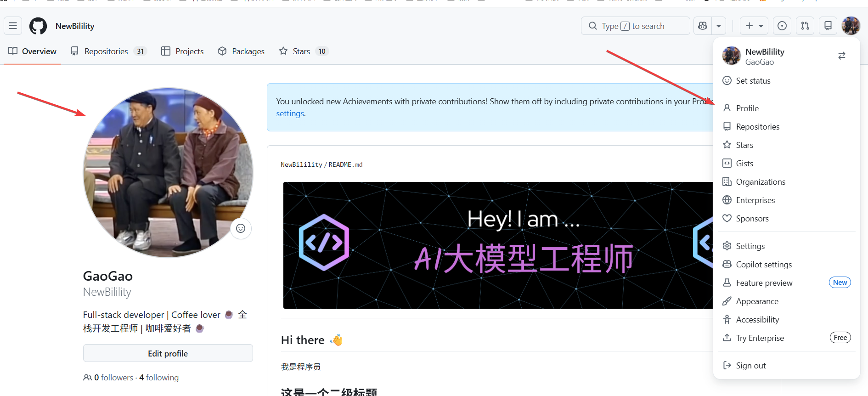
Task: Click the large profile avatar picture
Action: click(x=168, y=172)
